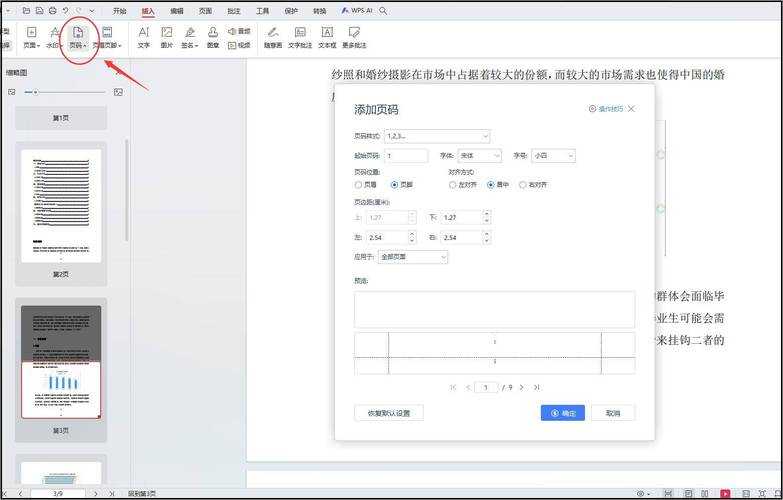The height and width of the screenshot is (500, 783).
Task: Click the 文字 insert text tool
Action: coord(144,38)
